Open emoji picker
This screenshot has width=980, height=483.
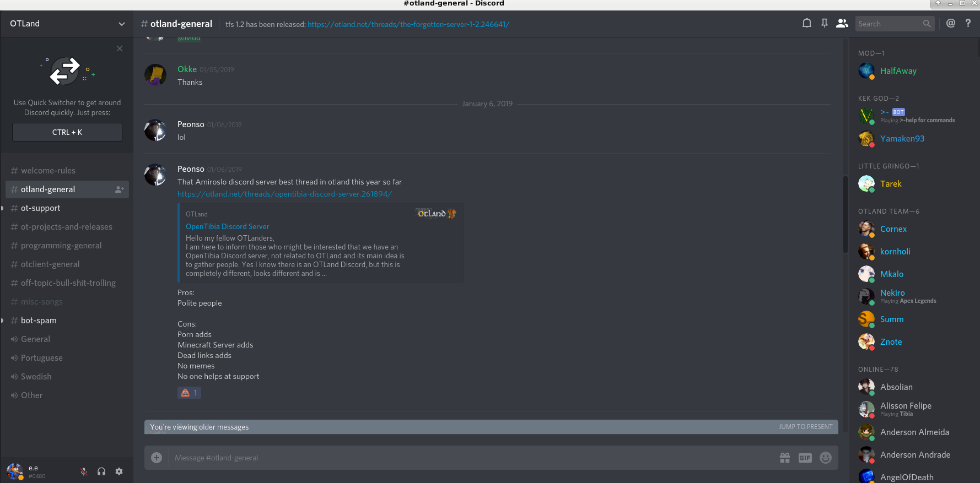point(826,458)
